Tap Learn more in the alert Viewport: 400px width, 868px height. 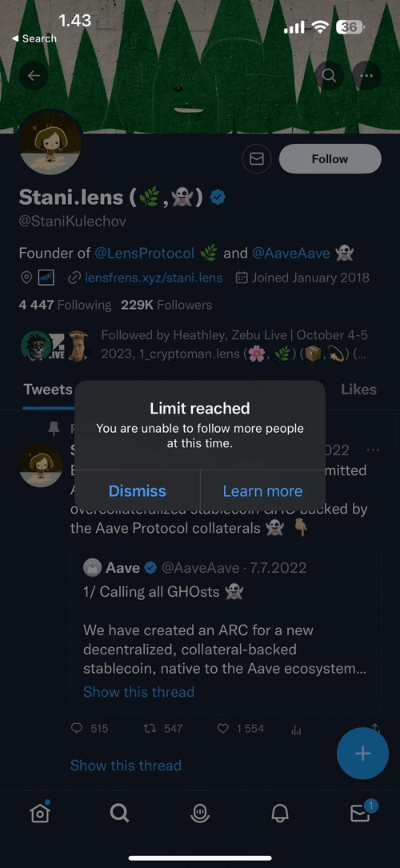pos(262,491)
